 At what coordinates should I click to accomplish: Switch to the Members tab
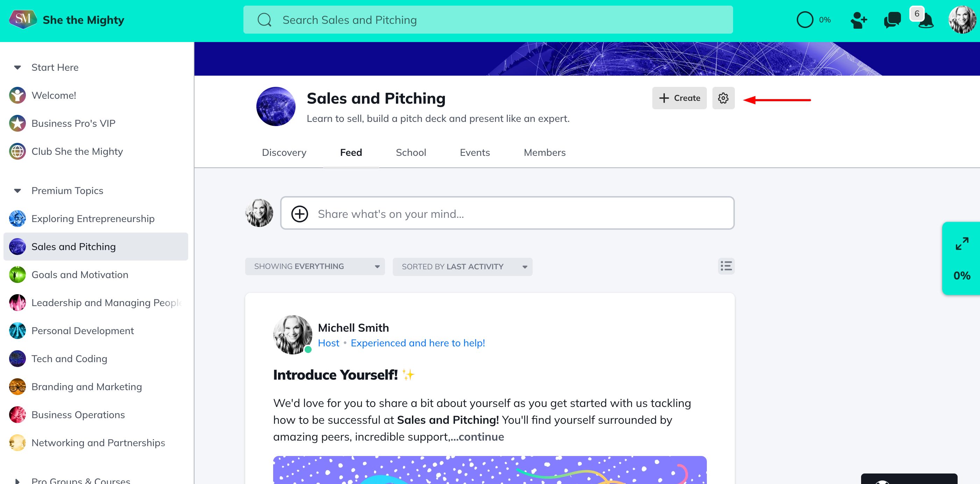coord(545,152)
